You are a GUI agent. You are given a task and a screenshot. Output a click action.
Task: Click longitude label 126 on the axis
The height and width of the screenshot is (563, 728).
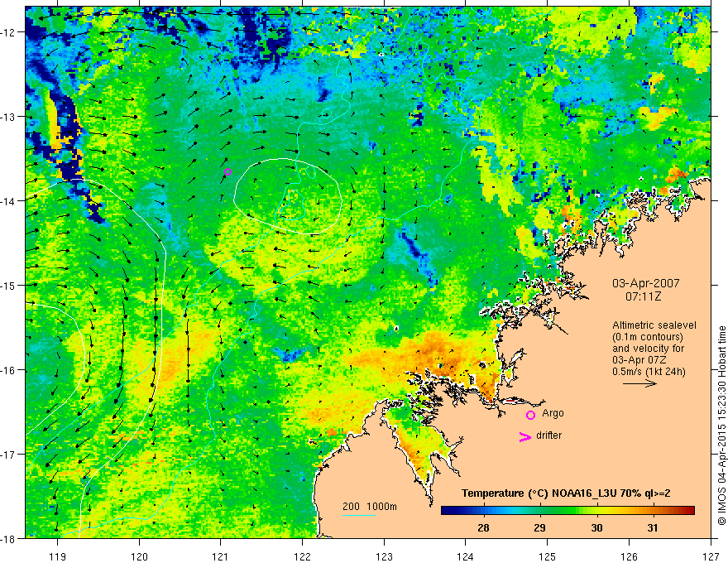pyautogui.click(x=629, y=556)
